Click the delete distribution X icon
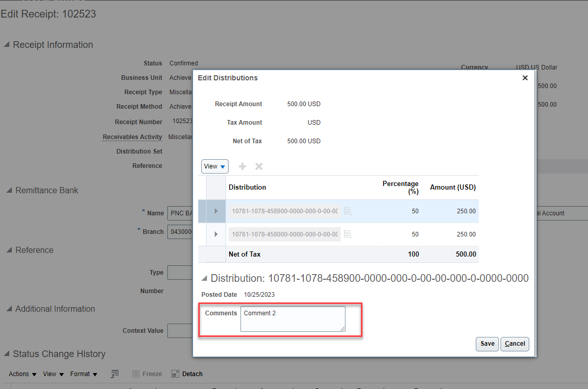This screenshot has height=389, width=588. pyautogui.click(x=259, y=166)
